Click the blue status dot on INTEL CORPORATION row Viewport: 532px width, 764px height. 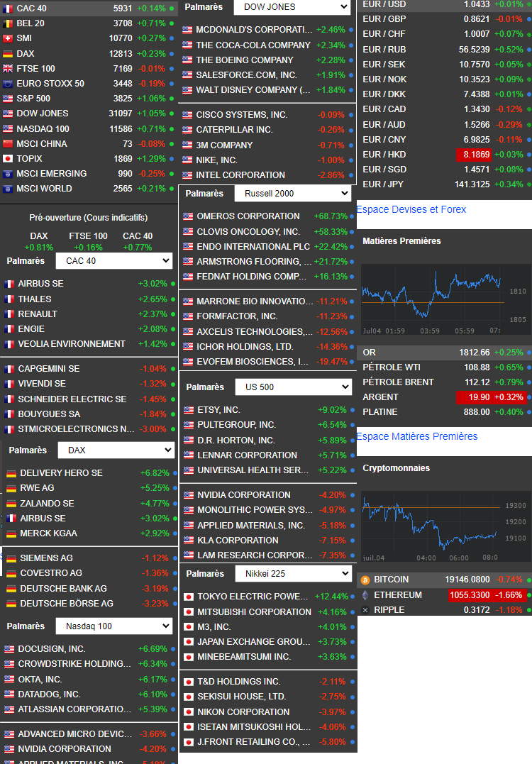point(351,175)
